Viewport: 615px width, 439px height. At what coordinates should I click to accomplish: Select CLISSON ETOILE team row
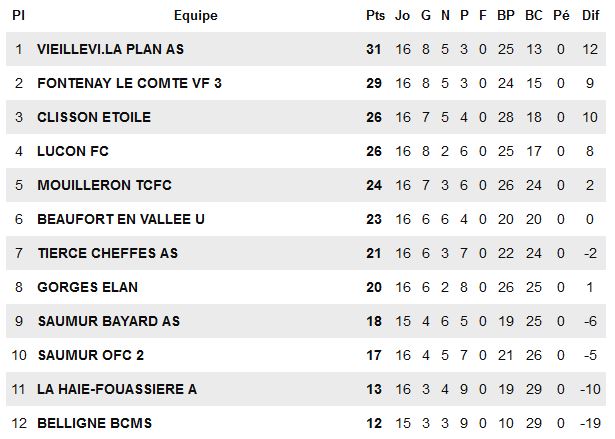pos(94,117)
